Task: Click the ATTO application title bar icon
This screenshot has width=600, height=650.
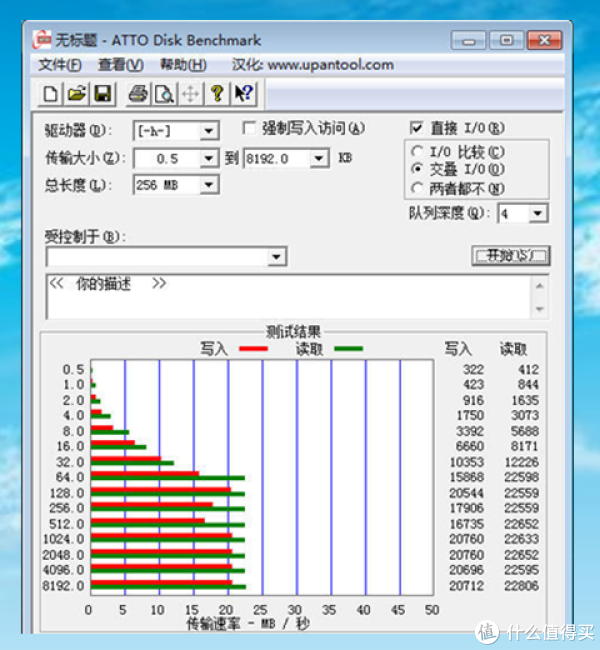Action: [42, 40]
